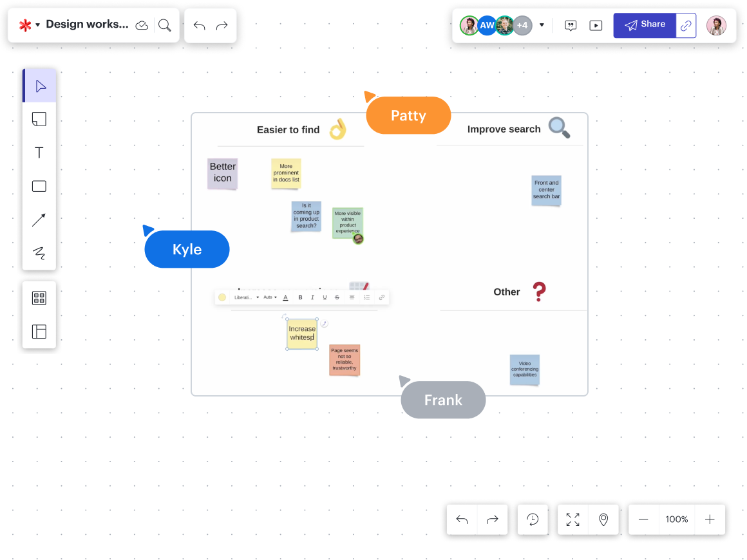Select the "Better icon" sticky note
Viewport: 747px width, 560px height.
point(223,173)
